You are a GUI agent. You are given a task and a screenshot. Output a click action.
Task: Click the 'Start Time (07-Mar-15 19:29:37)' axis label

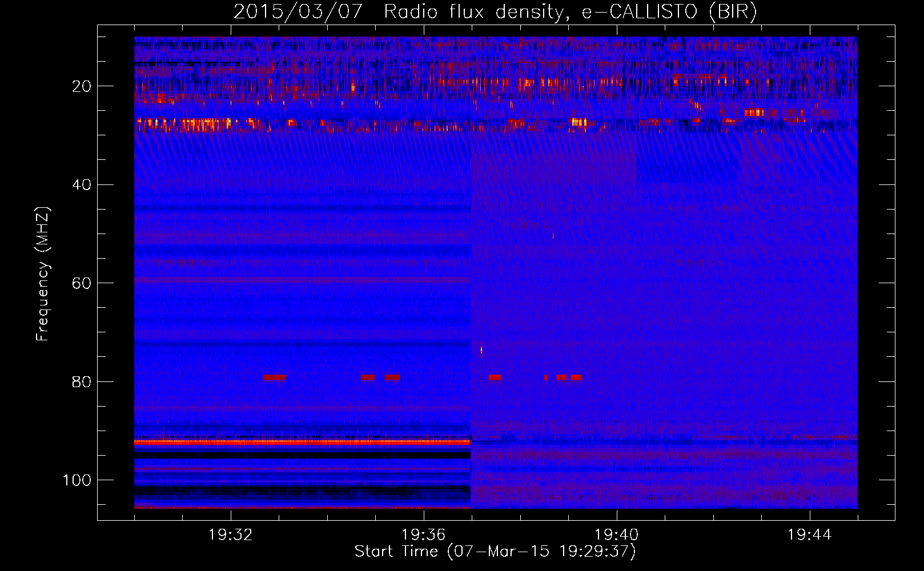pos(495,552)
